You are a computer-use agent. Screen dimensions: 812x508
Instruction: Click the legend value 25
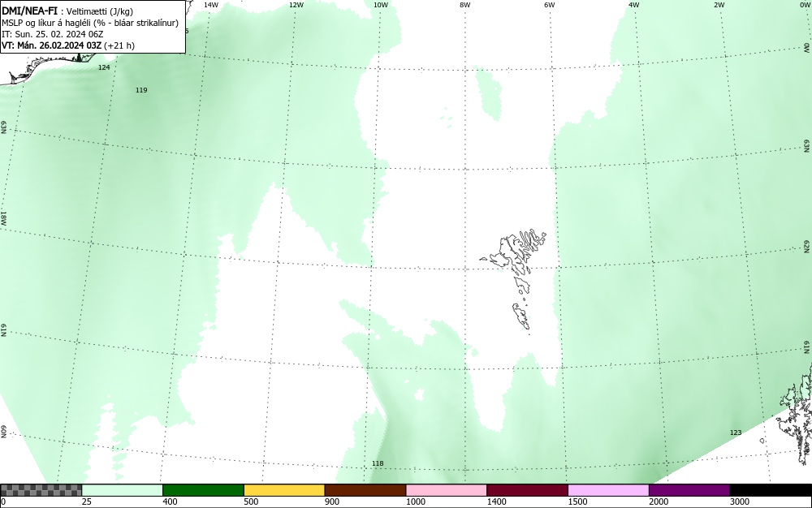pyautogui.click(x=87, y=502)
